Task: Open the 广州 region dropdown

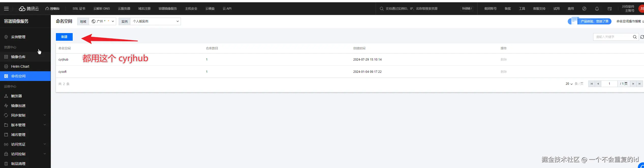Action: 102,21
